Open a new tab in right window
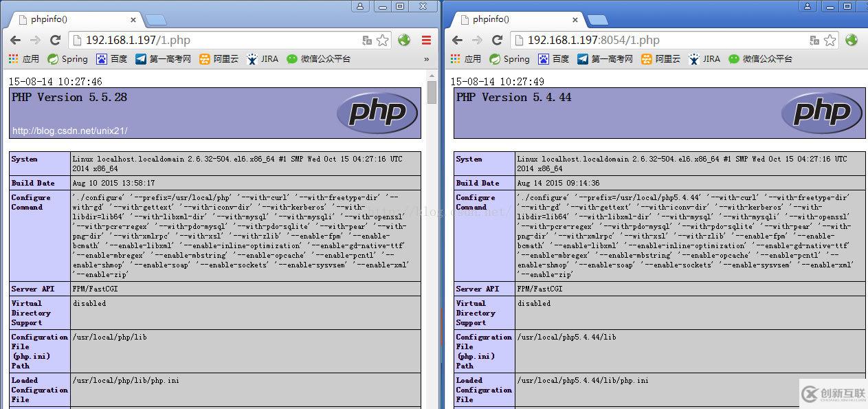Image resolution: width=868 pixels, height=409 pixels. pyautogui.click(x=597, y=20)
